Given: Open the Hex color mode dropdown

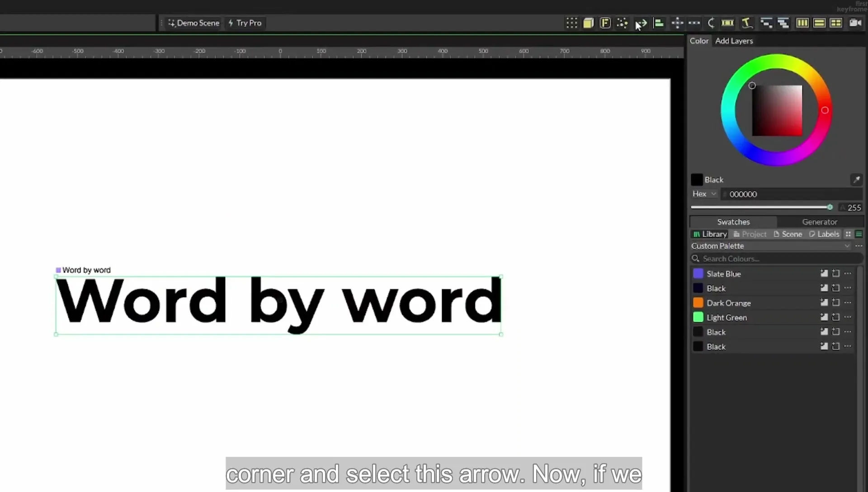Looking at the screenshot, I should (704, 194).
